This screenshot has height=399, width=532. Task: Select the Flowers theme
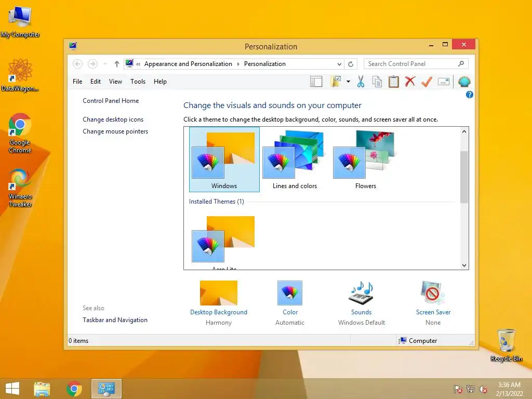(x=365, y=159)
